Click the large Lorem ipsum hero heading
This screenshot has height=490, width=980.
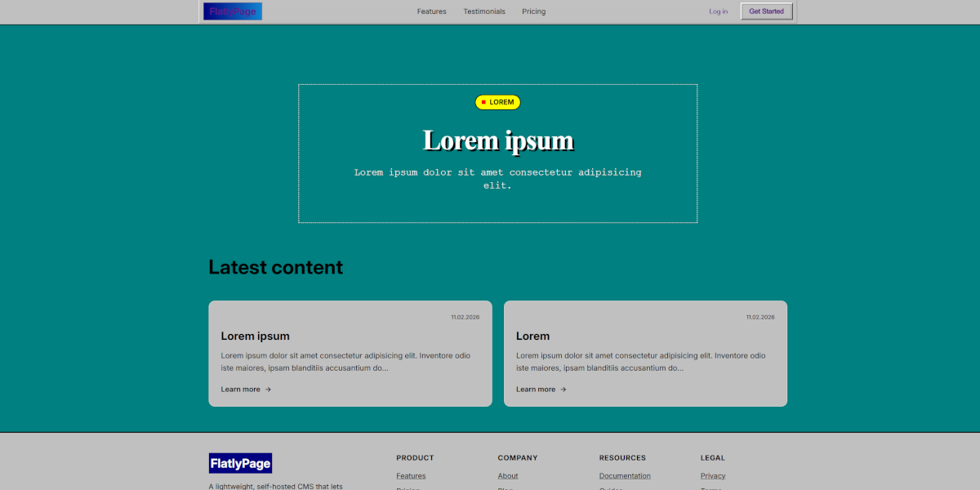click(498, 140)
